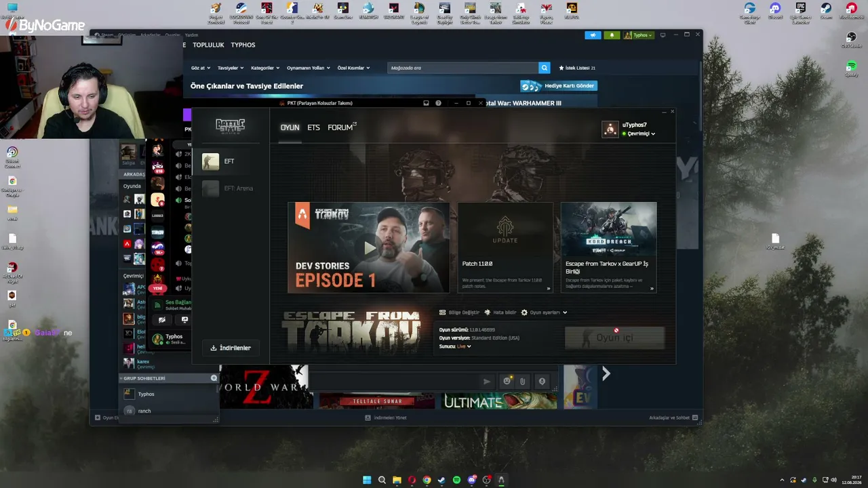Click Hediye Kartı Gönder button
This screenshot has height=488, width=868.
pyautogui.click(x=559, y=86)
